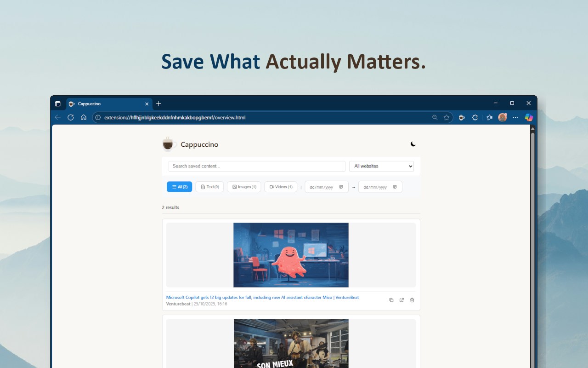Screen dimensions: 588x368
Task: Click the start date dd/mm/yyyy field
Action: pos(327,187)
